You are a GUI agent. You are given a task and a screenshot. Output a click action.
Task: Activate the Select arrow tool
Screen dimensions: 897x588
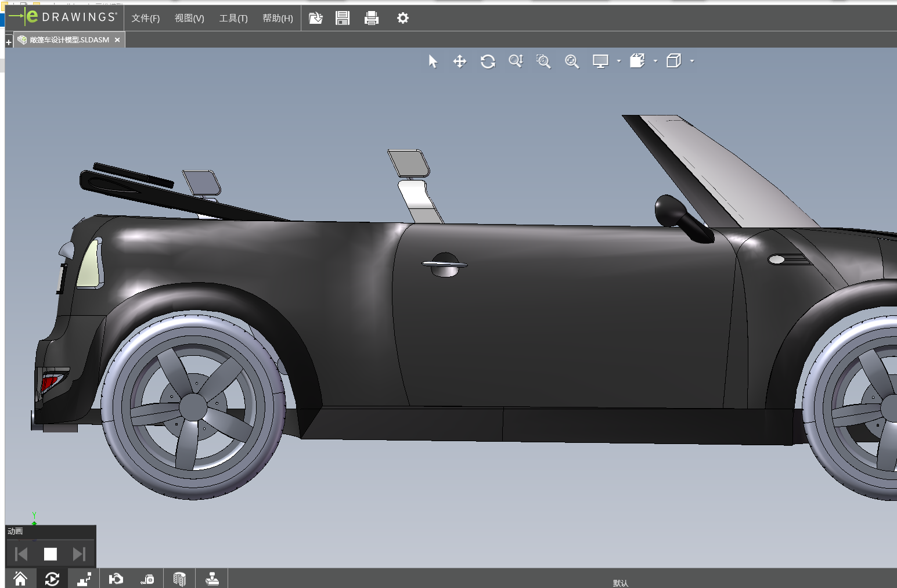[433, 62]
